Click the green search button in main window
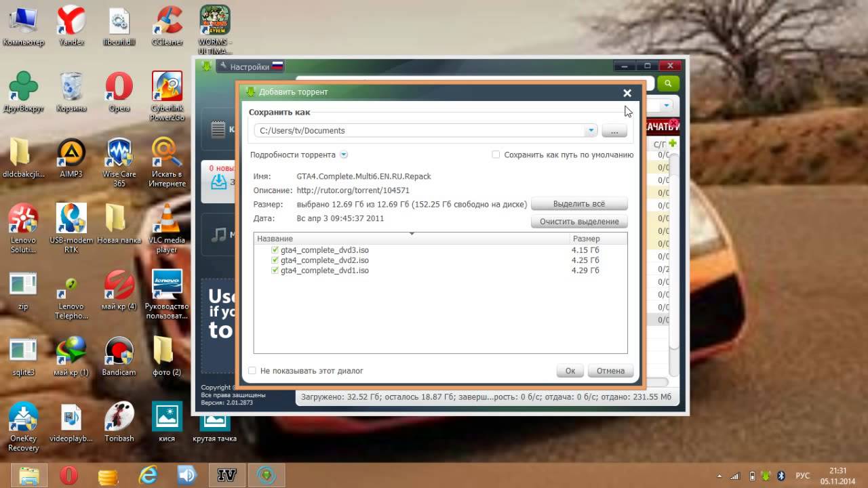Viewport: 868px width, 488px height. click(668, 83)
